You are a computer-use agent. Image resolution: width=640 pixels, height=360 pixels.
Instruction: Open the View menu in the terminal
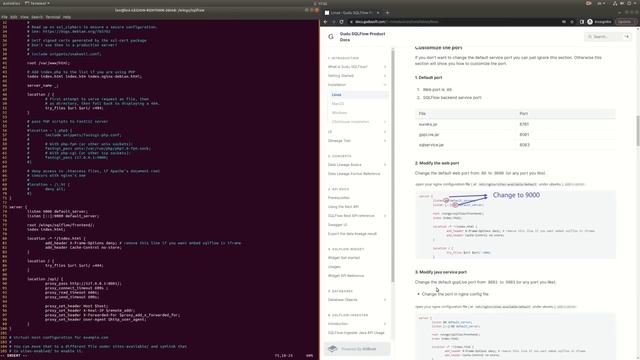24,17
